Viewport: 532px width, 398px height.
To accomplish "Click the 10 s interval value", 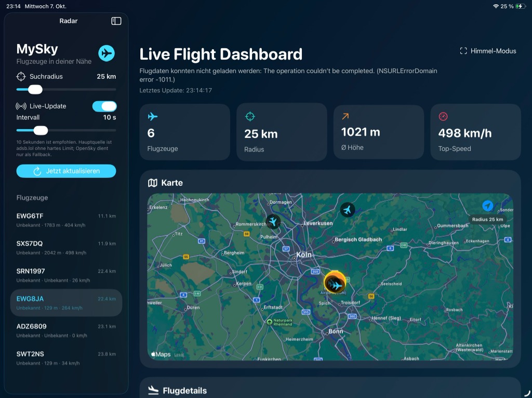I will tap(110, 117).
